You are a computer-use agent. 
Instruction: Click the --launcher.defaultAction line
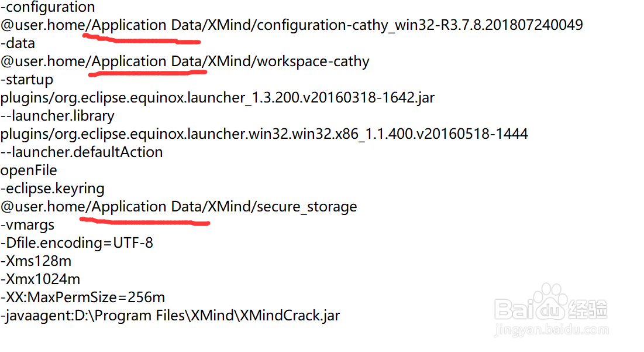click(x=81, y=152)
